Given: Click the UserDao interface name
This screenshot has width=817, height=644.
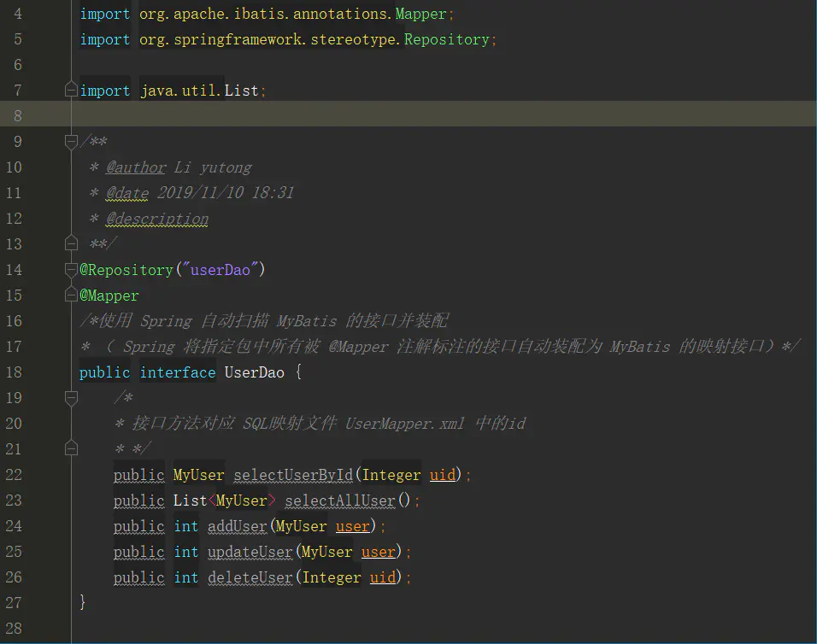Looking at the screenshot, I should tap(255, 372).
